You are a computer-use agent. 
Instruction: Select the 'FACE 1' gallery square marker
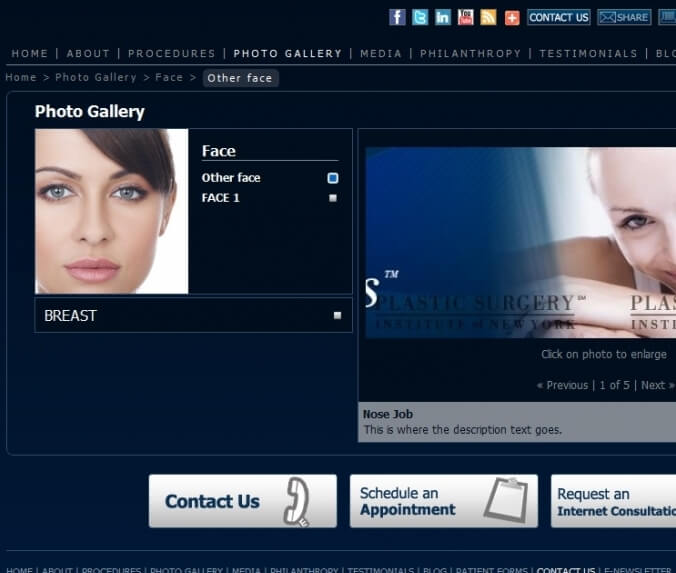(333, 198)
